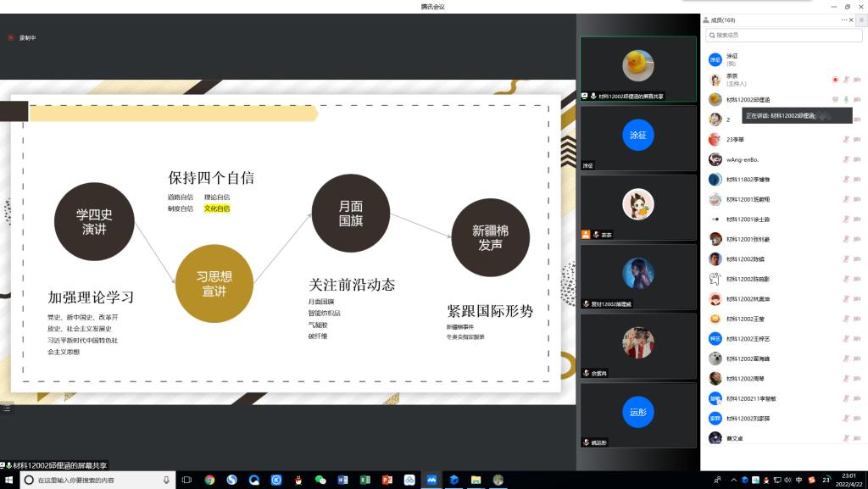
Task: Expand hidden system tray icons arrow
Action: 734,481
